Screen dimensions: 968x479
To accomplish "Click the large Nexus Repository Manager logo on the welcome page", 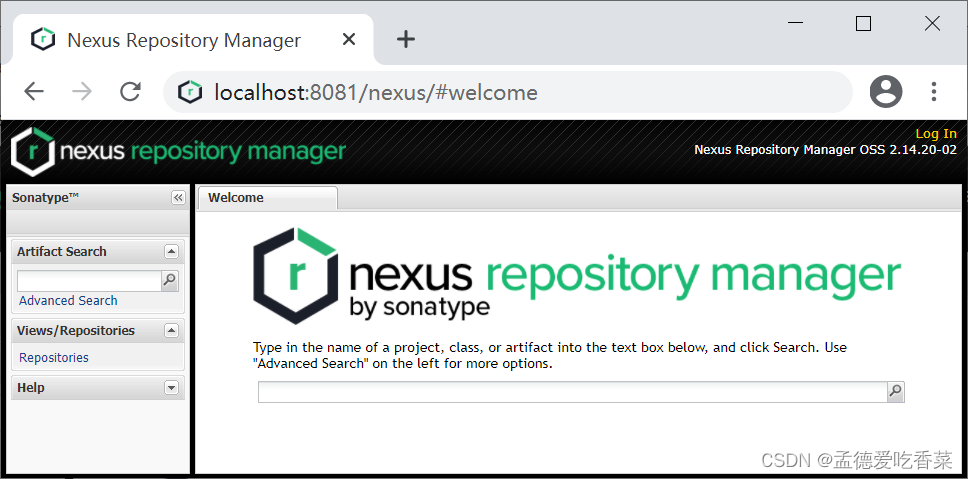I will (x=577, y=275).
